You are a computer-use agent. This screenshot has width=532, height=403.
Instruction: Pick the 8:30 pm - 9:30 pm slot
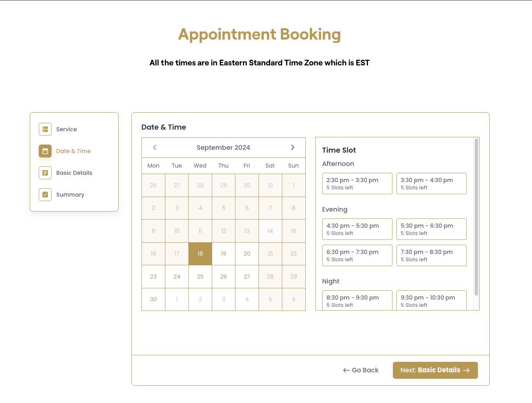pyautogui.click(x=357, y=300)
